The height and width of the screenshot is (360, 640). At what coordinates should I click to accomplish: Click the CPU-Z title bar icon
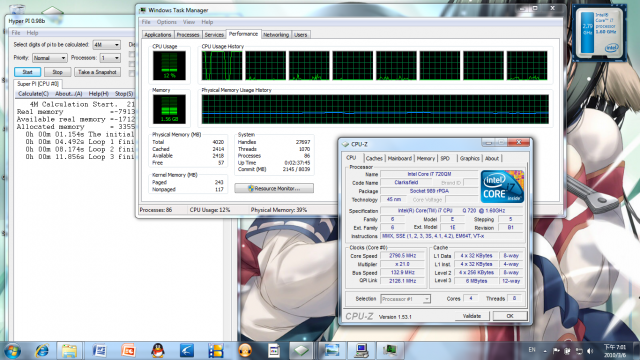tap(345, 144)
